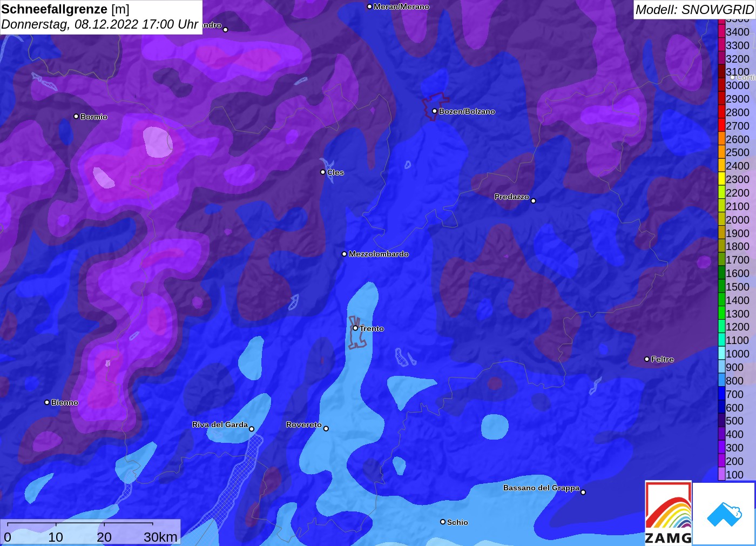Click the Schneefallgrenze [m] title
This screenshot has height=546, width=756.
tap(65, 9)
